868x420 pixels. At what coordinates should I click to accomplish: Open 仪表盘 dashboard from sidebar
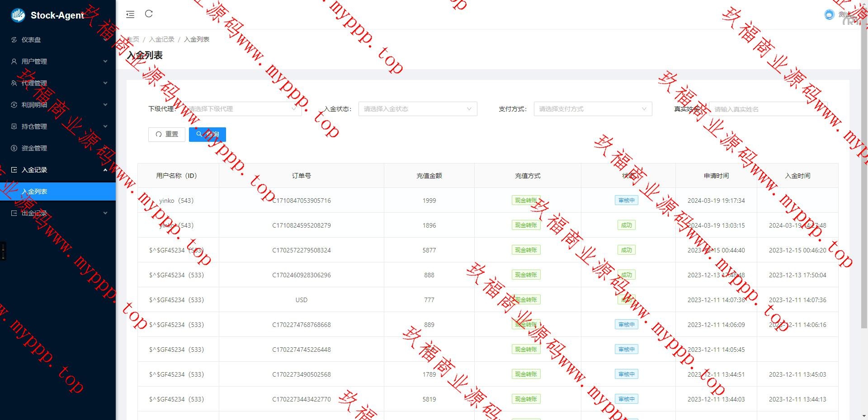[x=31, y=40]
